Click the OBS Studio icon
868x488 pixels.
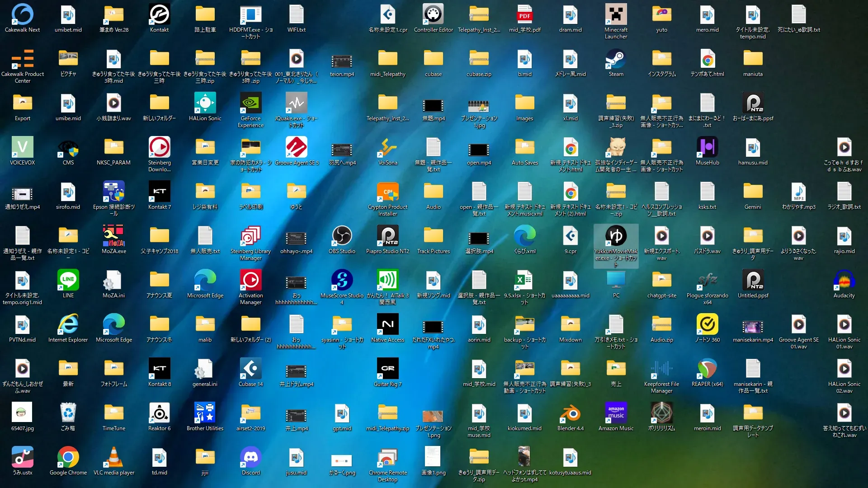pyautogui.click(x=342, y=236)
